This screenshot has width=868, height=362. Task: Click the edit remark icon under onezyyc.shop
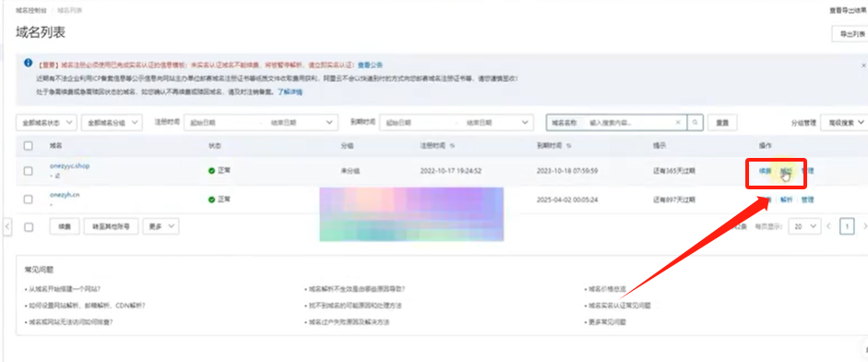(x=57, y=175)
